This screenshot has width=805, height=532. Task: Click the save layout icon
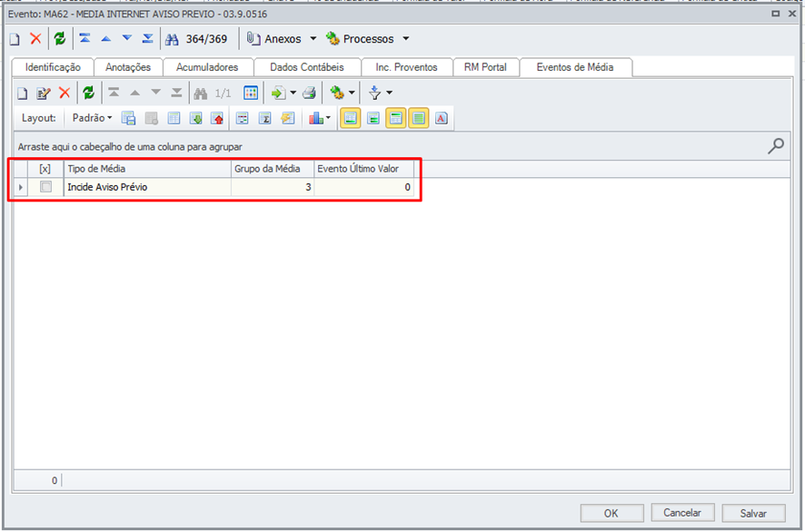128,119
